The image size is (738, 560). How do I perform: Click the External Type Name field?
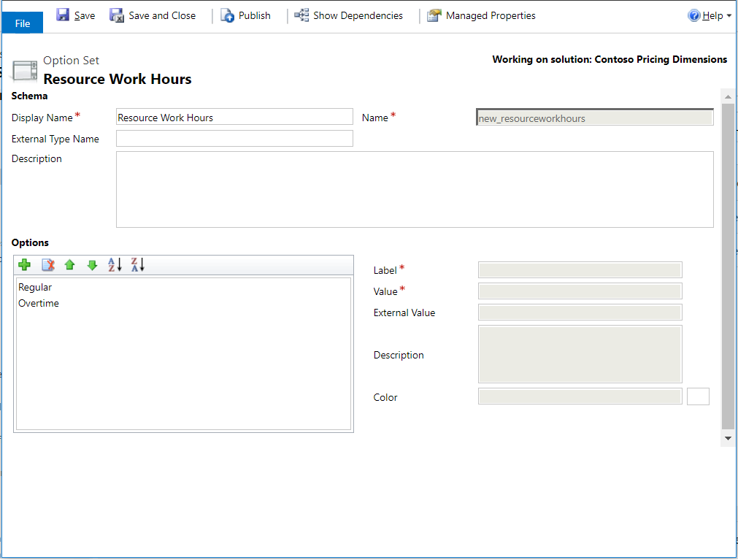coord(234,138)
